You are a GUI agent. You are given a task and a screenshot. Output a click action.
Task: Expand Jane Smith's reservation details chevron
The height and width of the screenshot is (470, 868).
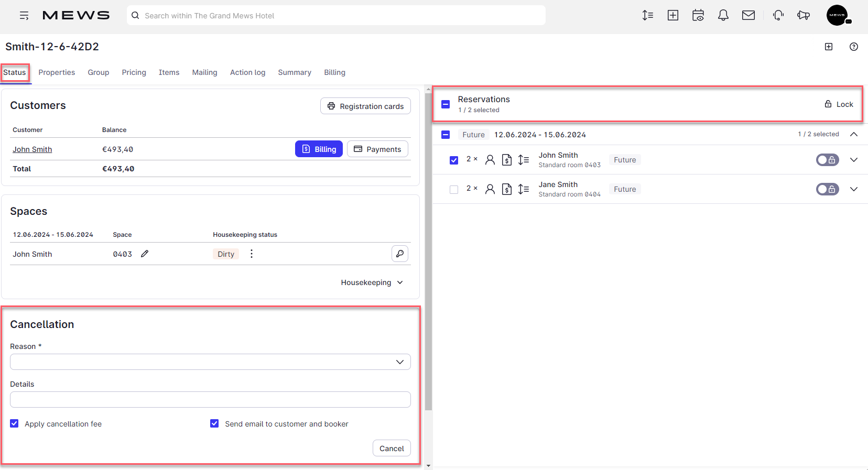coord(853,189)
